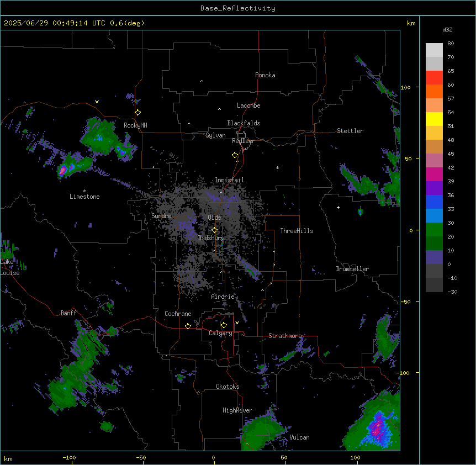476x465 pixels.
Task: Click the yellow diamond marker inside Calgary boundary
Action: coord(224,325)
